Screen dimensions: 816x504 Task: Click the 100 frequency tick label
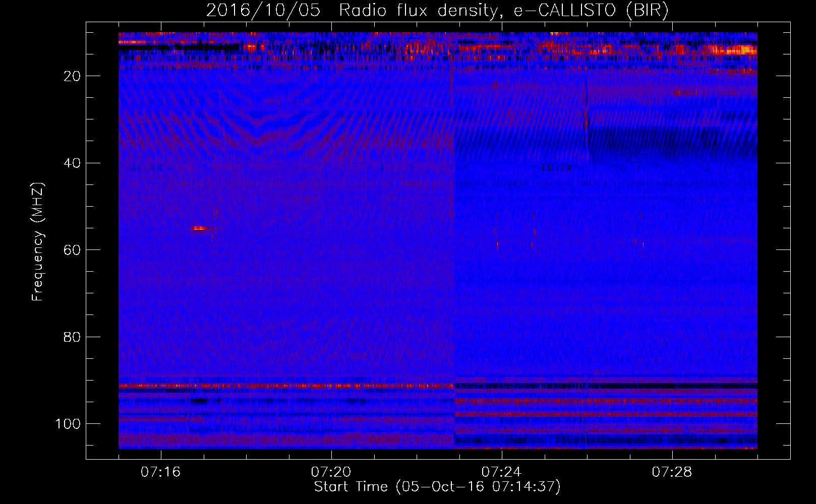[x=69, y=424]
